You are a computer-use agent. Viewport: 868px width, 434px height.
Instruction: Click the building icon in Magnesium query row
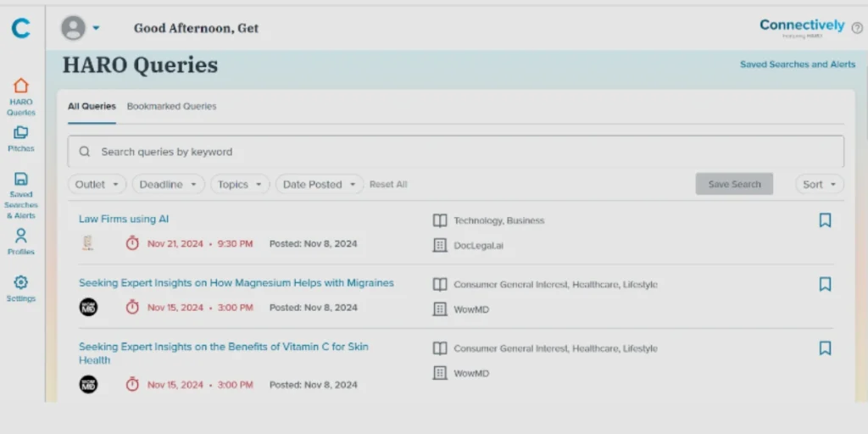tap(440, 309)
